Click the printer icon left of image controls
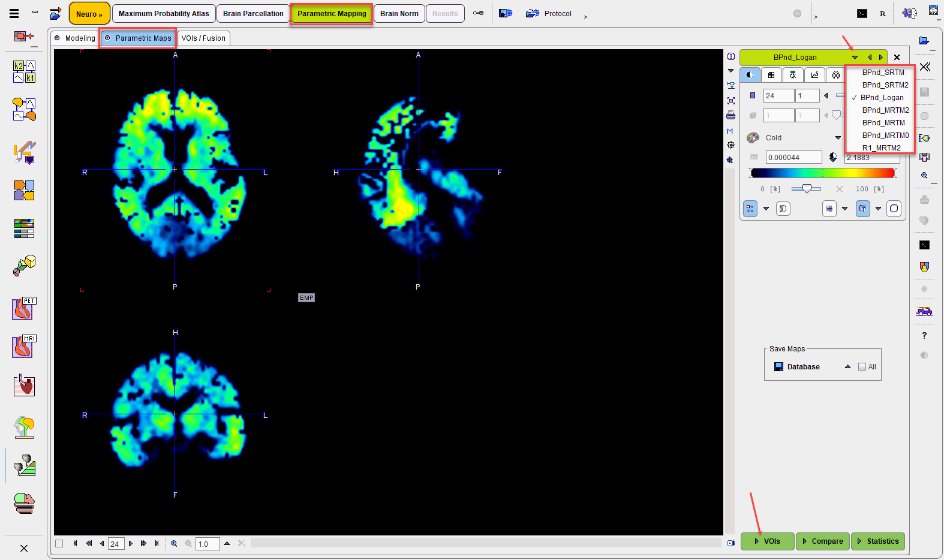The image size is (944, 560). 730,115
